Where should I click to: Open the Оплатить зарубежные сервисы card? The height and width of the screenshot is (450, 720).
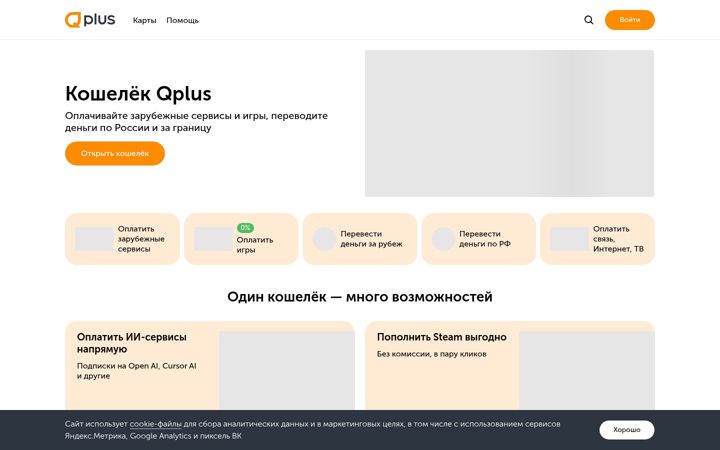pos(122,239)
